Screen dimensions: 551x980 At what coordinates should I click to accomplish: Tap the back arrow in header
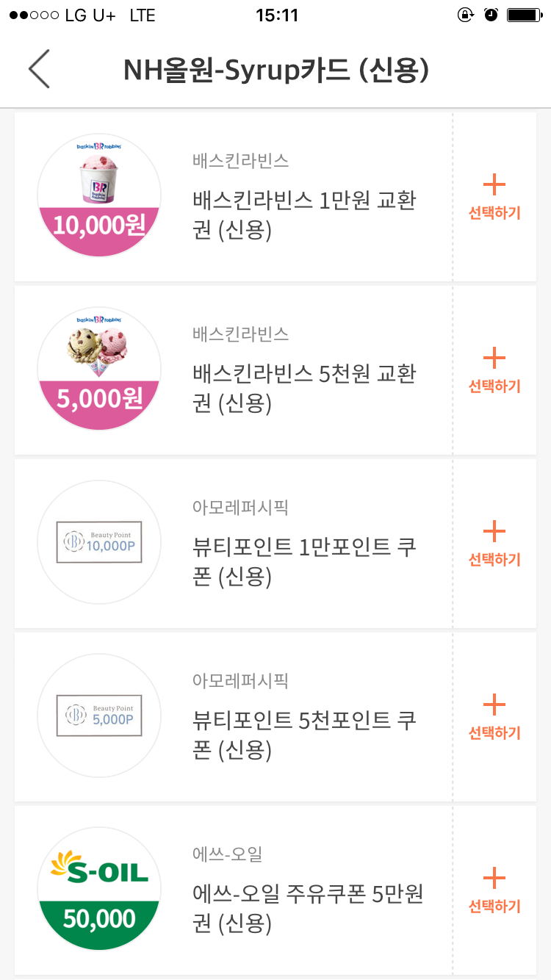coord(40,69)
